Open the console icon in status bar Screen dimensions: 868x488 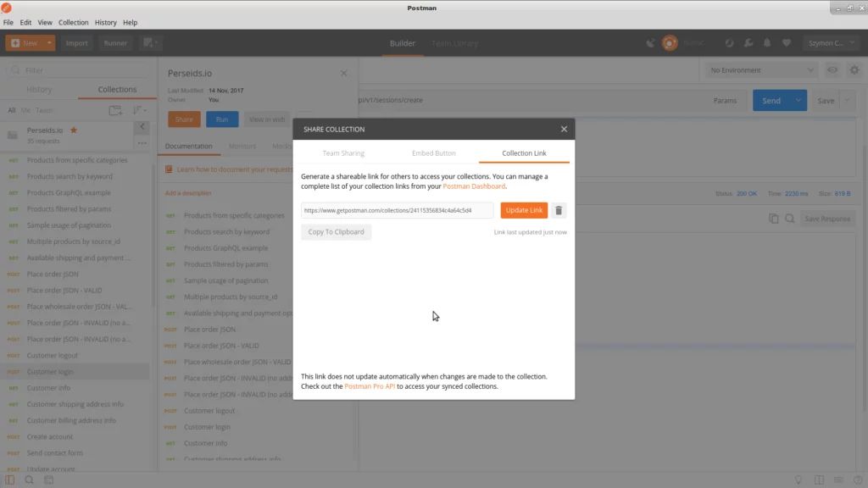[x=48, y=480]
